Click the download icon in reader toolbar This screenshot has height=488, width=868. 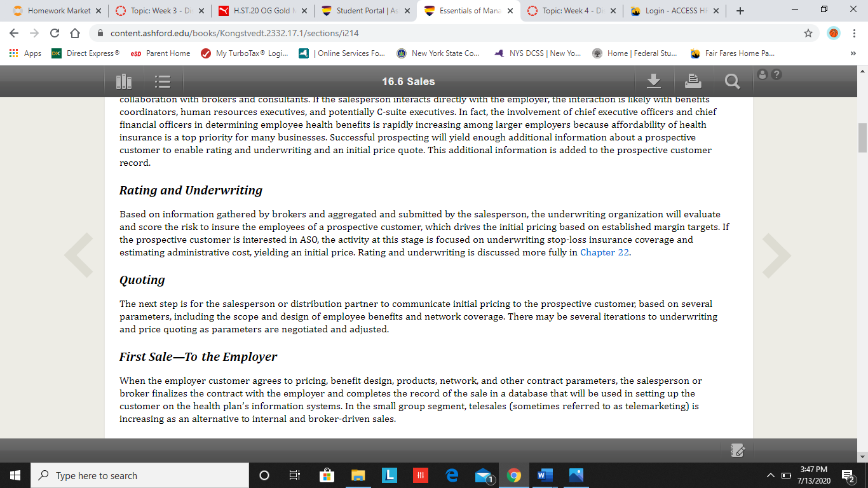pyautogui.click(x=654, y=81)
